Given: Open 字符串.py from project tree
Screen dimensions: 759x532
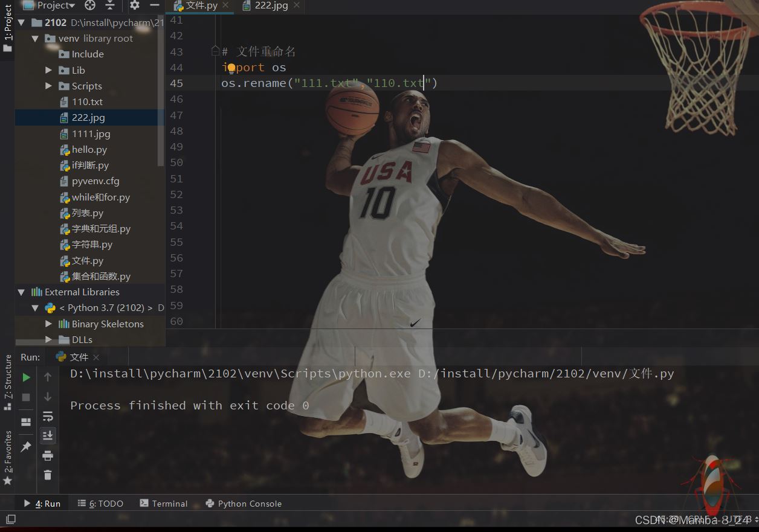Looking at the screenshot, I should [86, 245].
